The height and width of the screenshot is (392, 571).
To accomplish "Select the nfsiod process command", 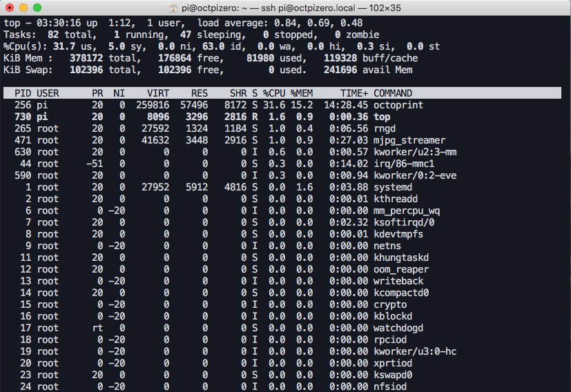I will click(390, 386).
